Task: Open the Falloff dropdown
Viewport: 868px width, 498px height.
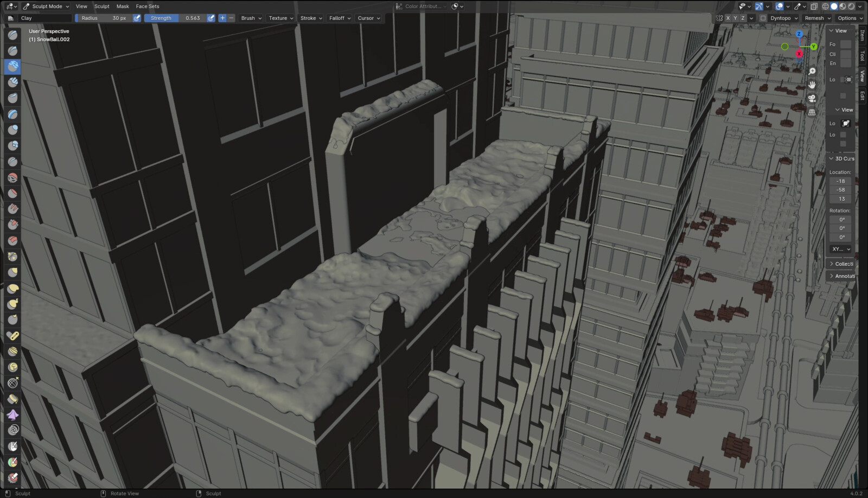Action: click(x=340, y=18)
